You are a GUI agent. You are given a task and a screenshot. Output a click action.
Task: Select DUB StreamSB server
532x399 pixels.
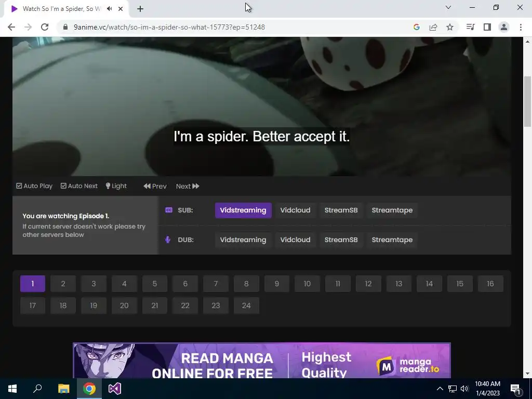click(341, 240)
